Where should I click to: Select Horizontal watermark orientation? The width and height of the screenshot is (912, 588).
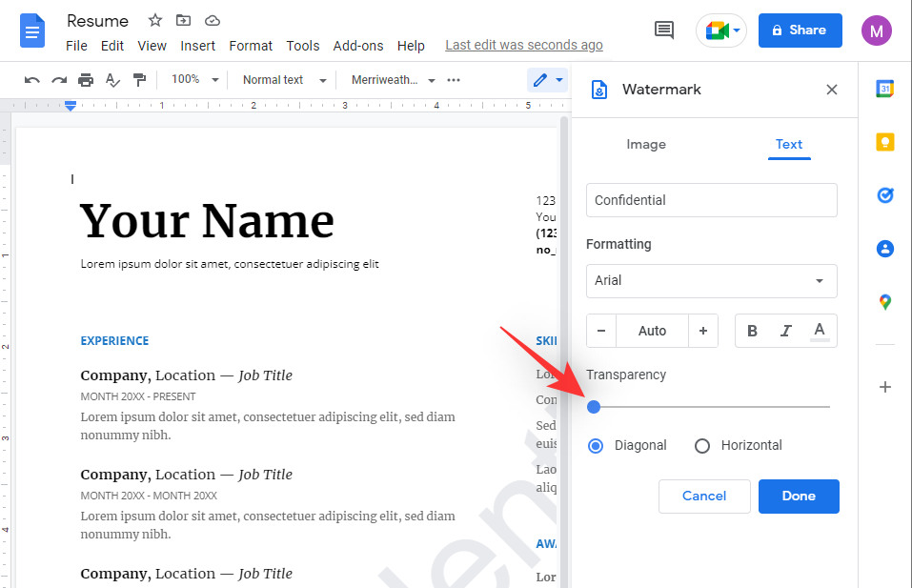pos(702,445)
